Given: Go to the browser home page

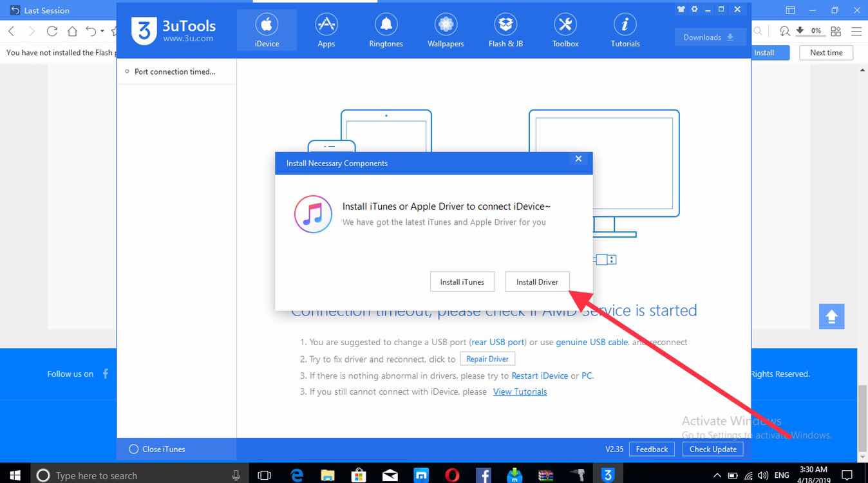Looking at the screenshot, I should (72, 31).
